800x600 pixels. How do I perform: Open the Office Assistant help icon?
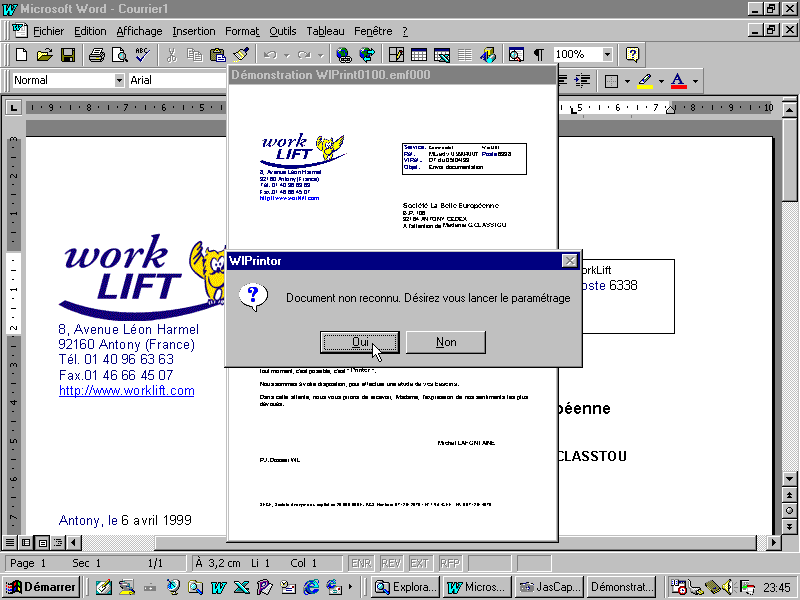coord(632,54)
